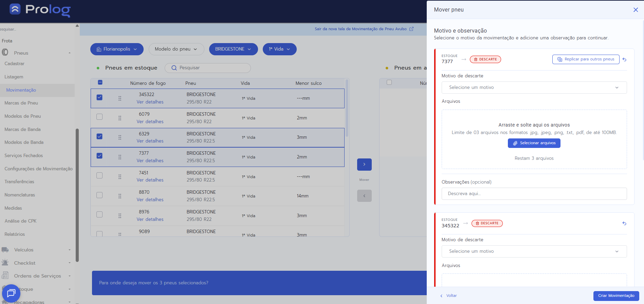This screenshot has width=644, height=304.
Task: Uncheck the checkbox for tire 345322
Action: 99,97
